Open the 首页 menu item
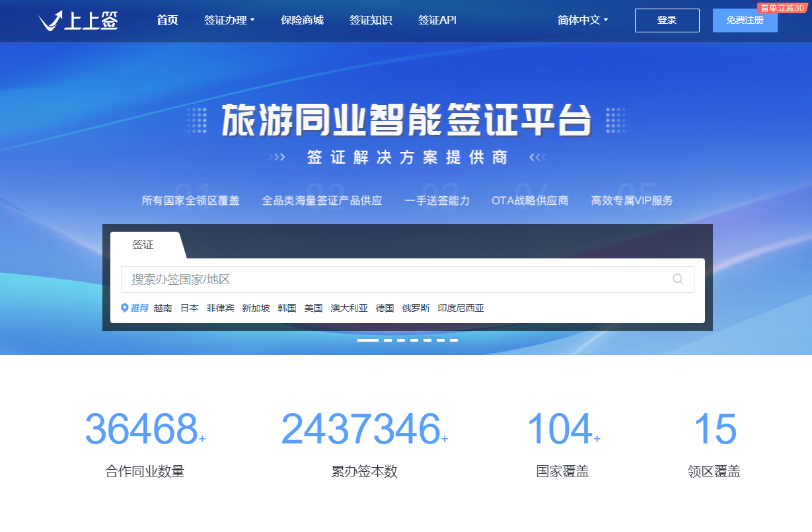The width and height of the screenshot is (812, 532). point(167,20)
